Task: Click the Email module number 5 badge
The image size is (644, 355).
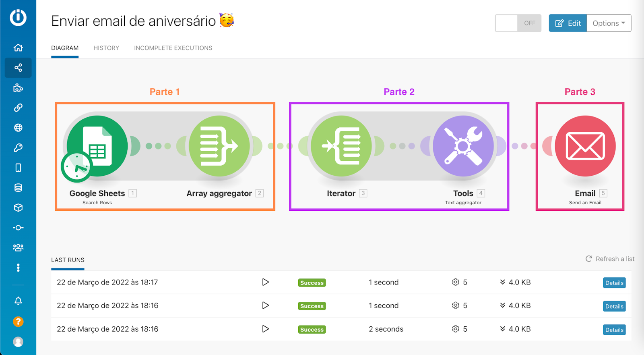Action: point(603,193)
